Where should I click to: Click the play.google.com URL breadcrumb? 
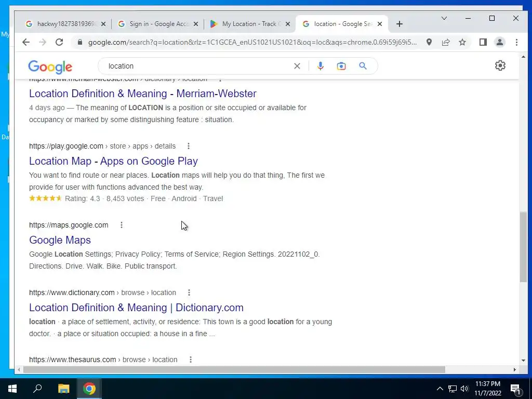tap(102, 146)
